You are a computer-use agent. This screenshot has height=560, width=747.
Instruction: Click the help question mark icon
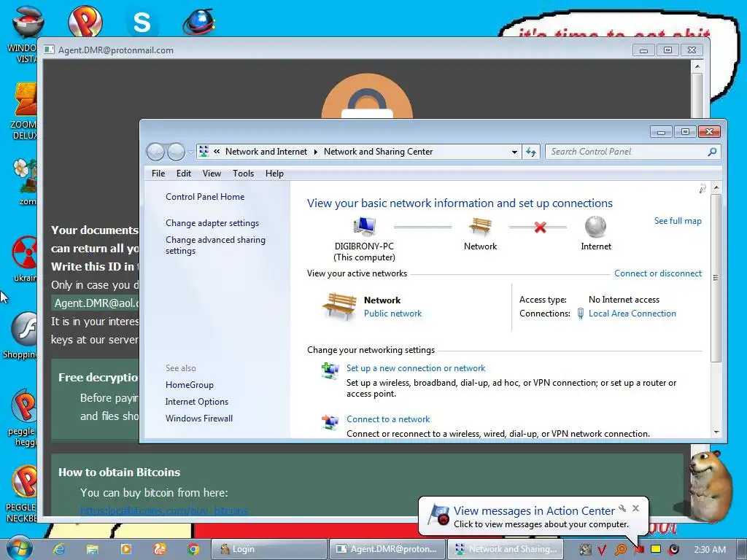tap(703, 189)
